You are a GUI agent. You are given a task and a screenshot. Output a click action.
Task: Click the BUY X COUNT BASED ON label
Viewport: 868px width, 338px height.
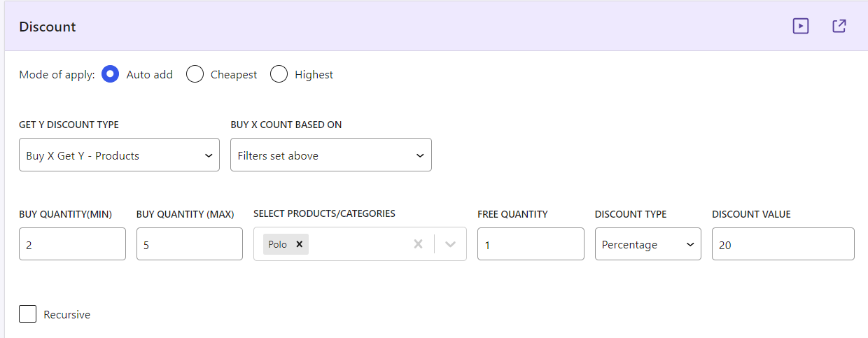286,125
